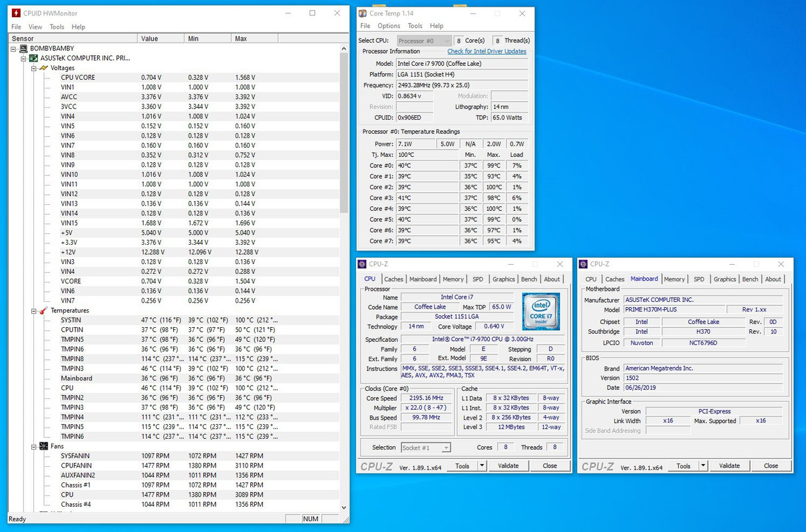The width and height of the screenshot is (806, 532).
Task: Open Tools dropdown arrow in CPU-Z mainboard window
Action: tap(703, 465)
